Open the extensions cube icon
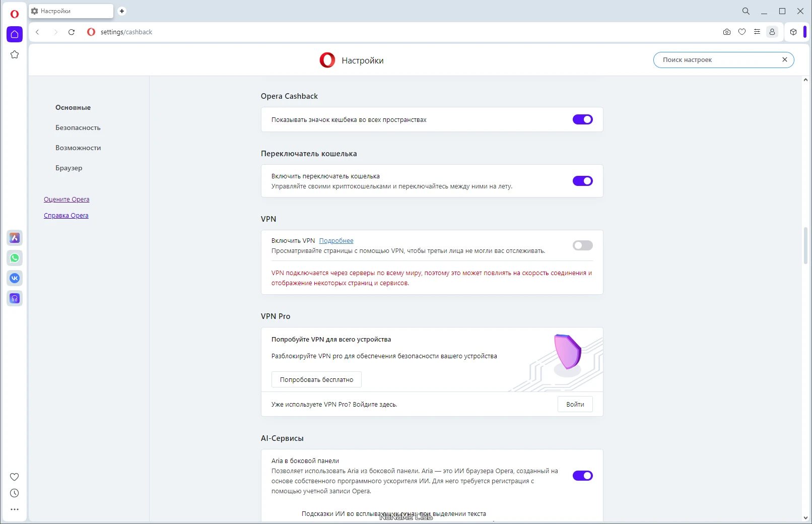The height and width of the screenshot is (524, 812). (793, 32)
